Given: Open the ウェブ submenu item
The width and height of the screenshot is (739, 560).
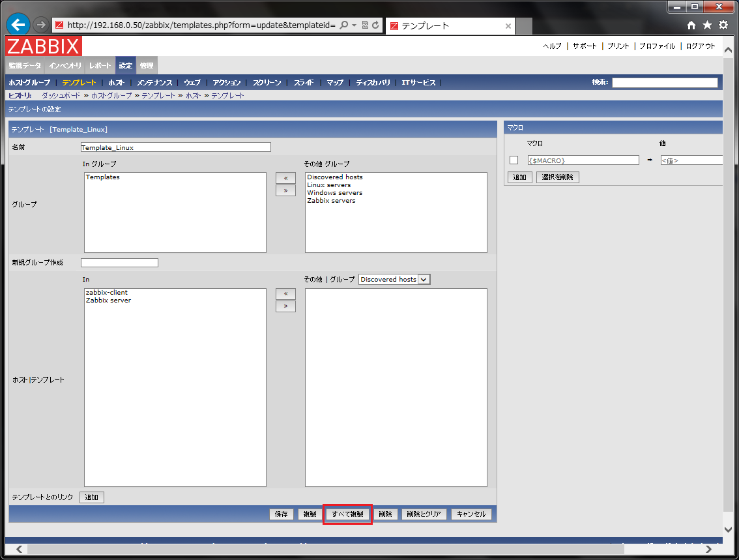Looking at the screenshot, I should pyautogui.click(x=192, y=83).
